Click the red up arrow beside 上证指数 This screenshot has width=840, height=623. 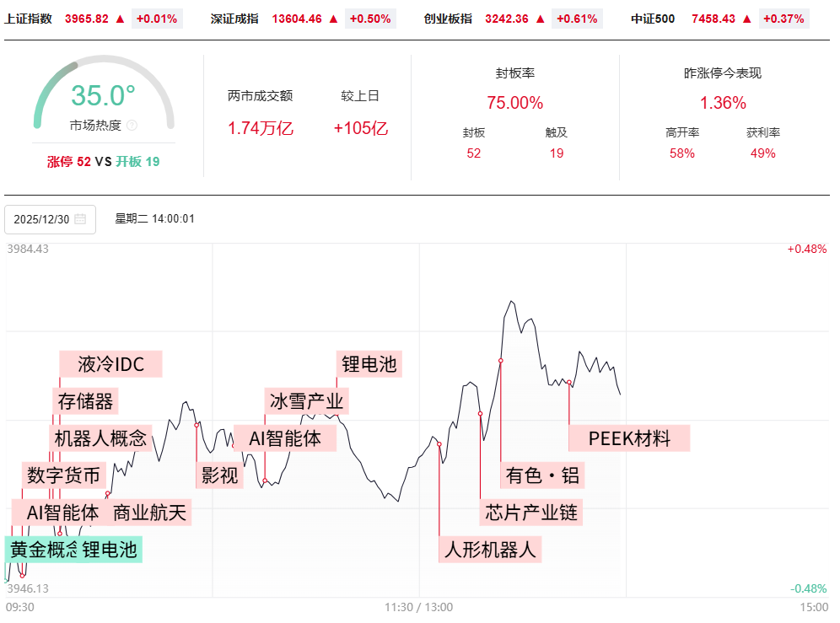coord(120,19)
